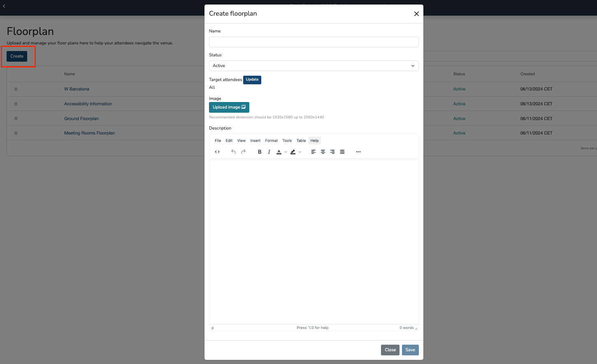This screenshot has width=597, height=364.
Task: Click the redo arrow in editor toolbar
Action: tap(243, 152)
